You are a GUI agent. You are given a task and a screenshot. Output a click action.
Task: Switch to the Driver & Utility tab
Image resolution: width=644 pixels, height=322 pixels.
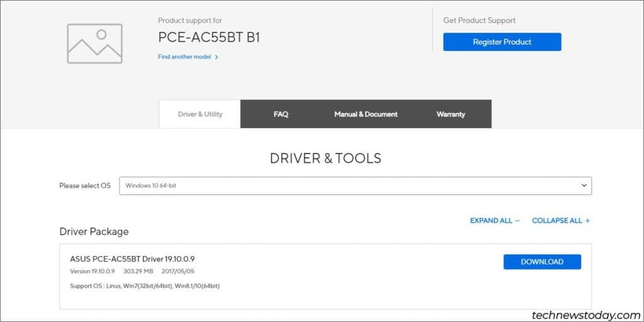pos(200,114)
